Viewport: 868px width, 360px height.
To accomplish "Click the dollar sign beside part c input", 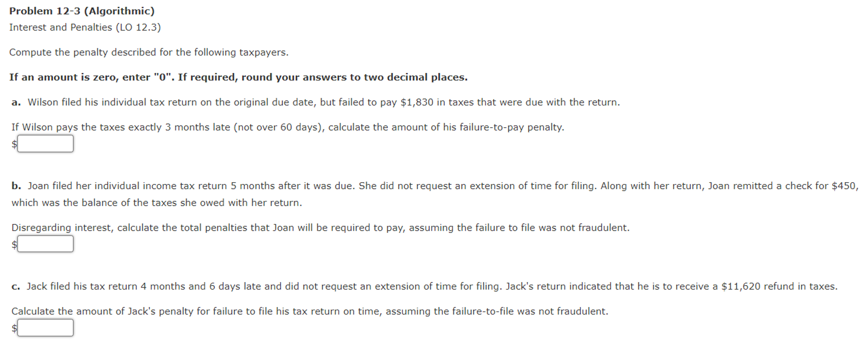I will [x=13, y=328].
